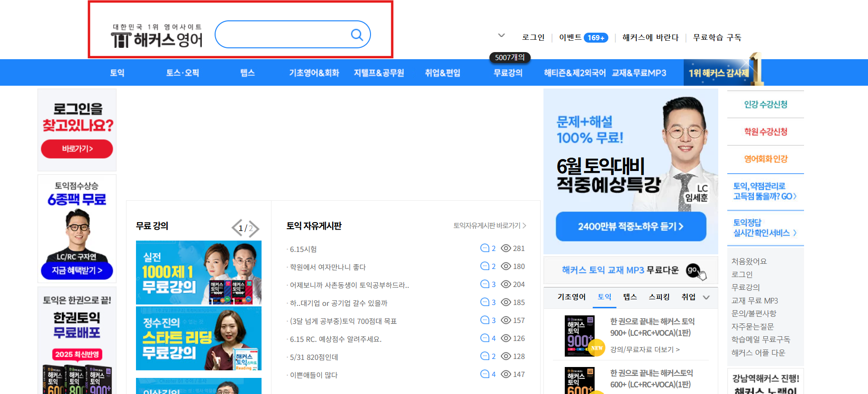868x394 pixels.
Task: Expand more tabs chevron after 취업
Action: tap(706, 297)
